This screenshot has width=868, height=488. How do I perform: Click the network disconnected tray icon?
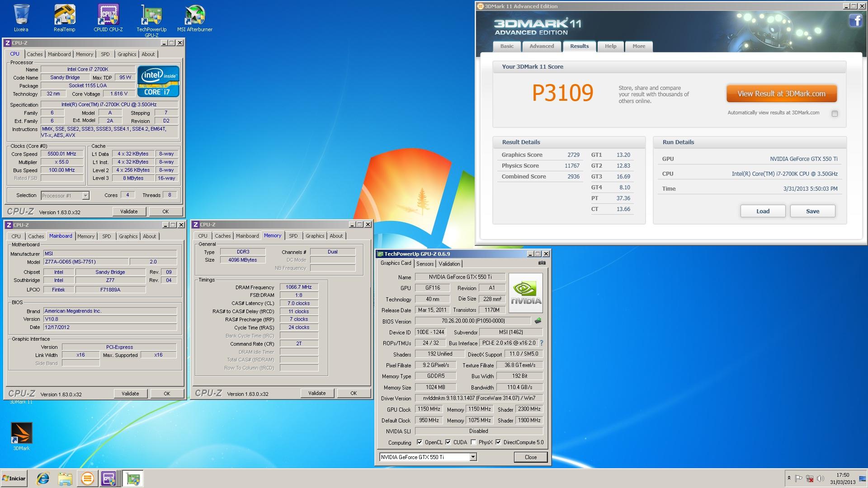(x=809, y=479)
